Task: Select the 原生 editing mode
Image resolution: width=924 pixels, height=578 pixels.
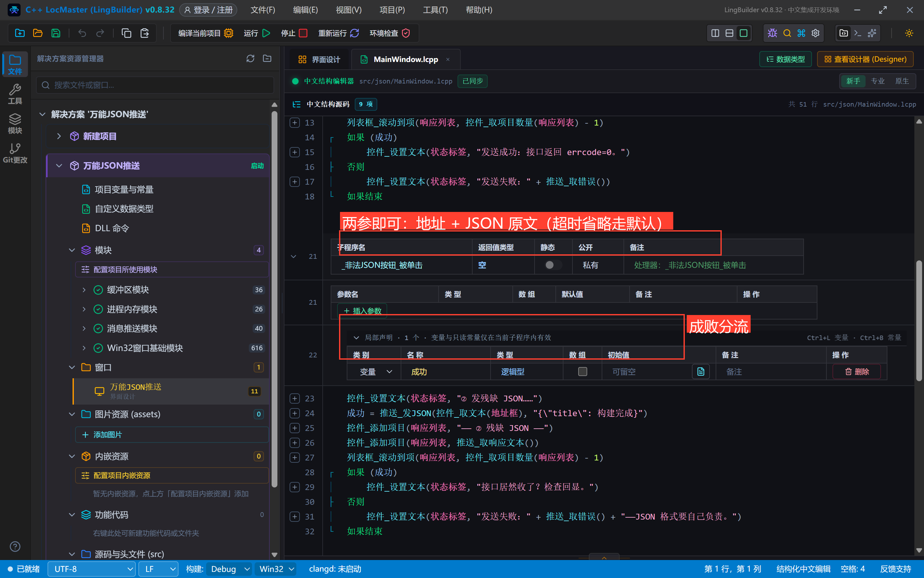Action: tap(902, 81)
